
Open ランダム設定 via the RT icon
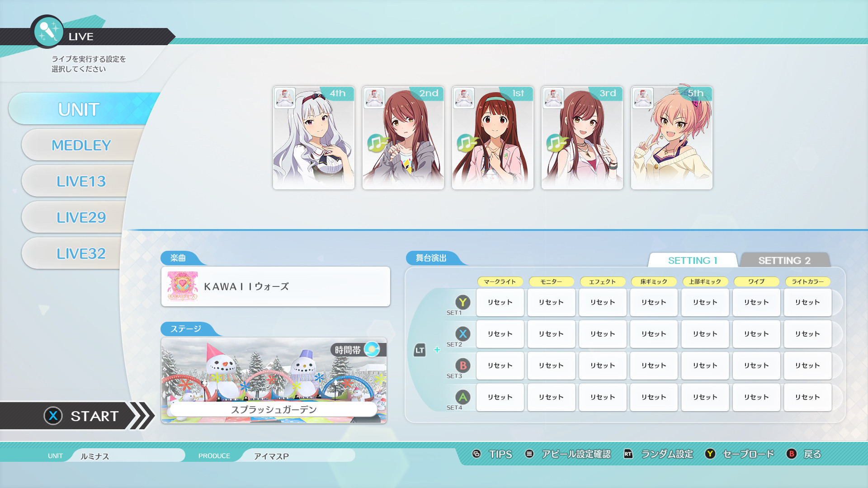(627, 454)
